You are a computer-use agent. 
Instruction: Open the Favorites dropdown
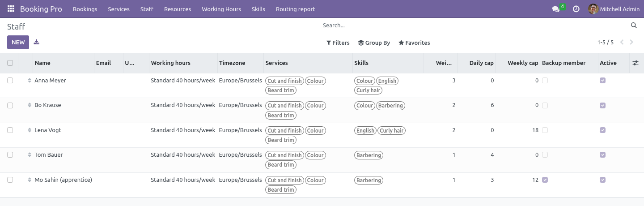click(414, 43)
